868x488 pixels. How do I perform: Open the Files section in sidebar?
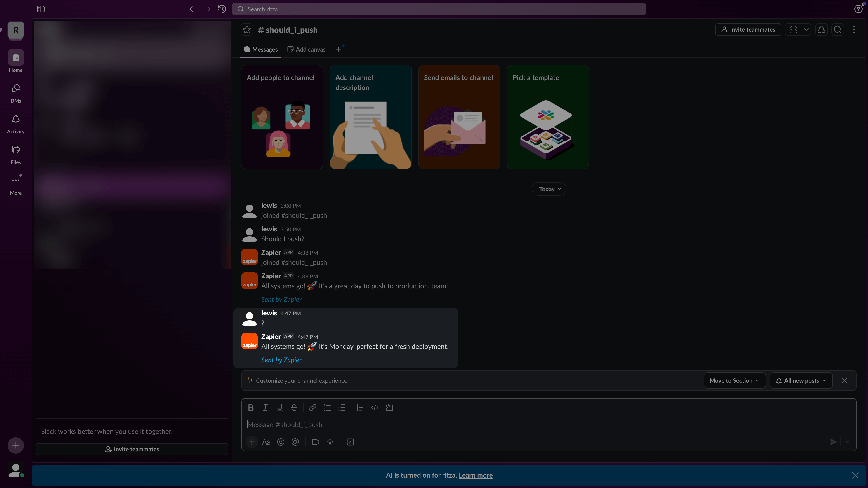[x=16, y=154]
